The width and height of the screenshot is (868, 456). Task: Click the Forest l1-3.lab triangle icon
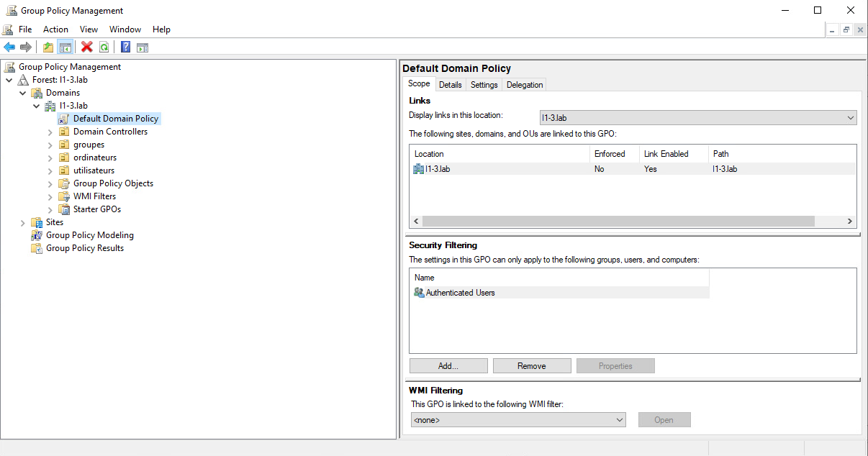(24, 80)
